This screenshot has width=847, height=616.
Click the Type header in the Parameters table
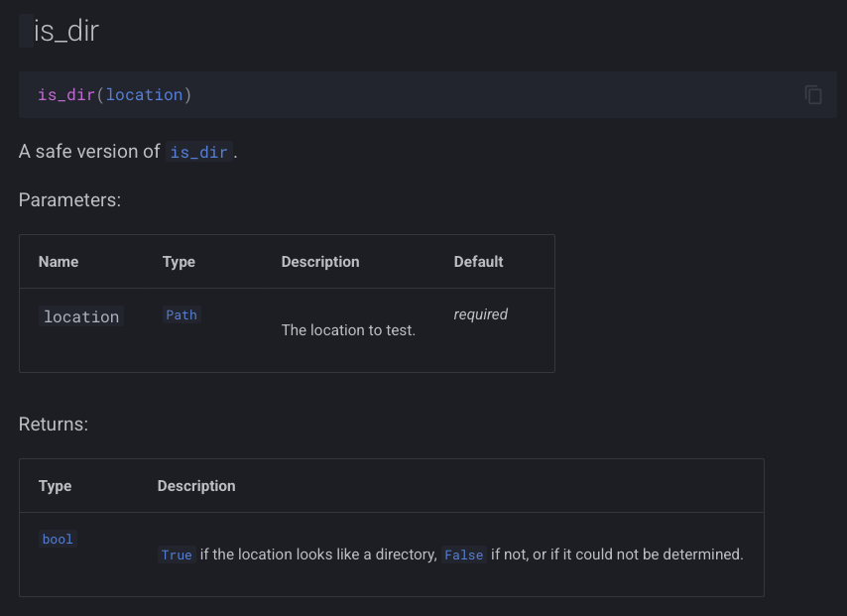point(179,262)
